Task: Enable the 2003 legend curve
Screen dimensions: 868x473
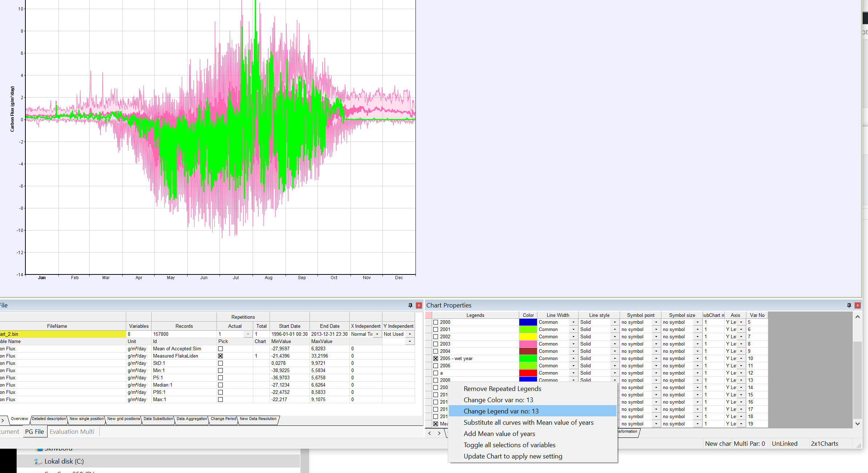Action: (436, 344)
